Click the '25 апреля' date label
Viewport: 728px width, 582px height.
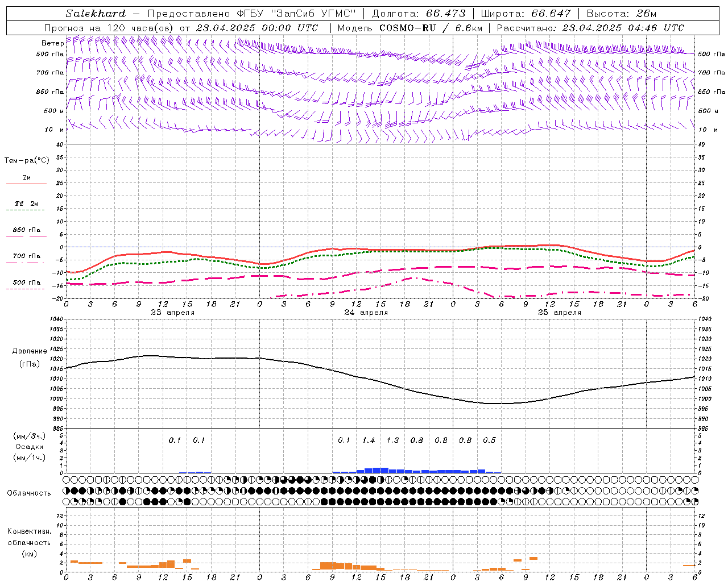coord(560,313)
